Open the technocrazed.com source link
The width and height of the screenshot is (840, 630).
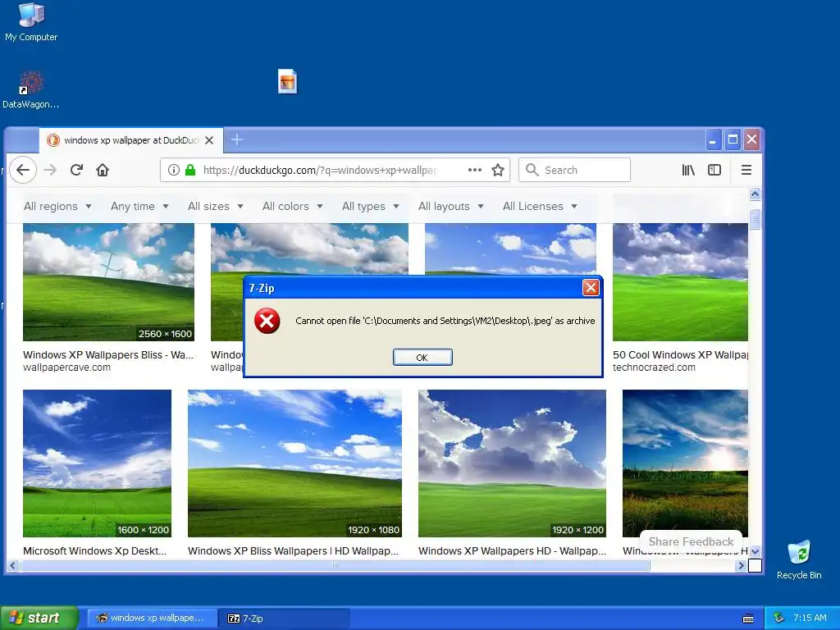(654, 367)
